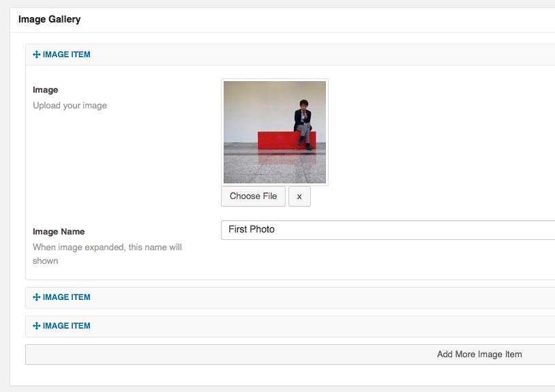555x392 pixels.
Task: Click the Image Gallery panel title
Action: point(49,19)
